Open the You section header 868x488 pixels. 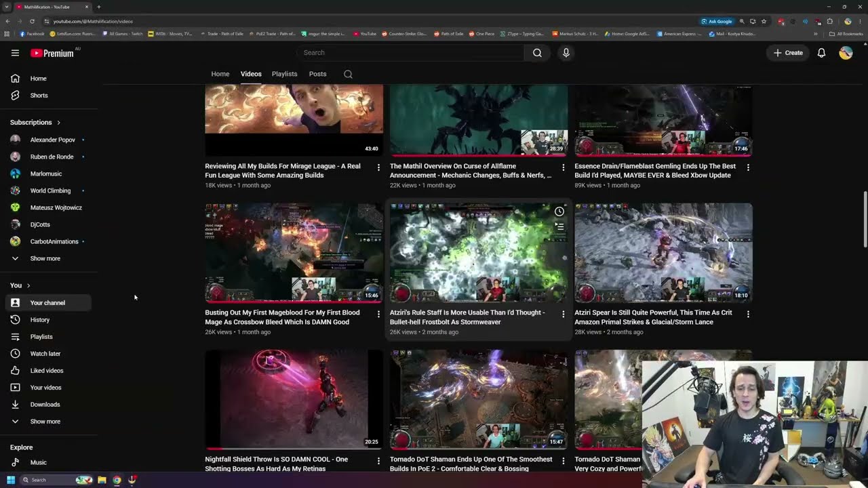pyautogui.click(x=20, y=285)
